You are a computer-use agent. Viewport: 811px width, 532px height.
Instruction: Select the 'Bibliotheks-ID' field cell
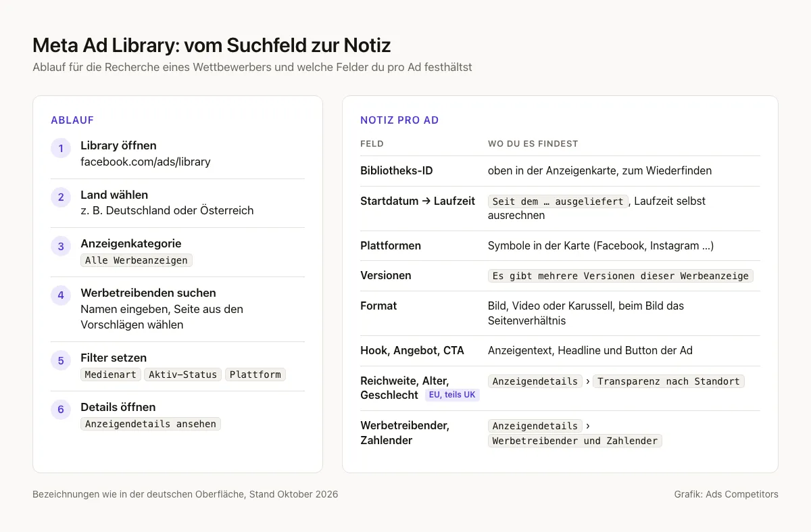397,171
